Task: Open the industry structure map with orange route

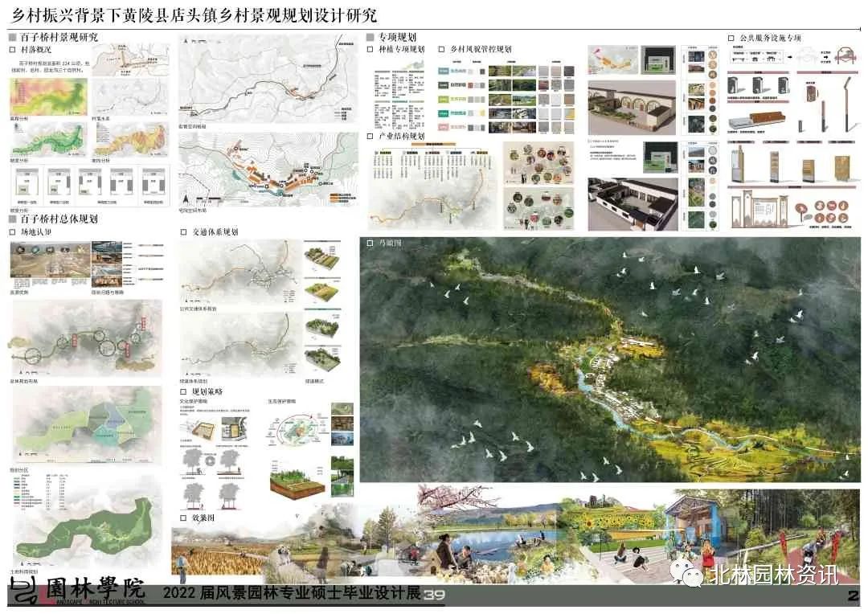Action: [x=433, y=199]
